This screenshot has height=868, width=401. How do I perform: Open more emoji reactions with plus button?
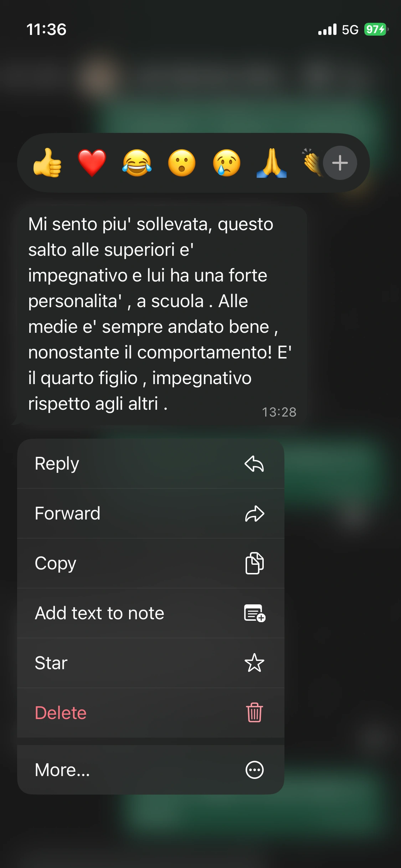(340, 163)
